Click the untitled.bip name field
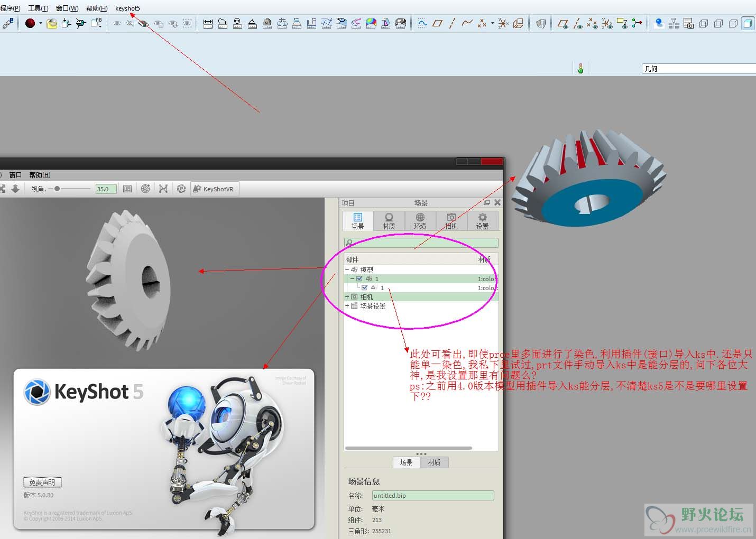 tap(433, 495)
